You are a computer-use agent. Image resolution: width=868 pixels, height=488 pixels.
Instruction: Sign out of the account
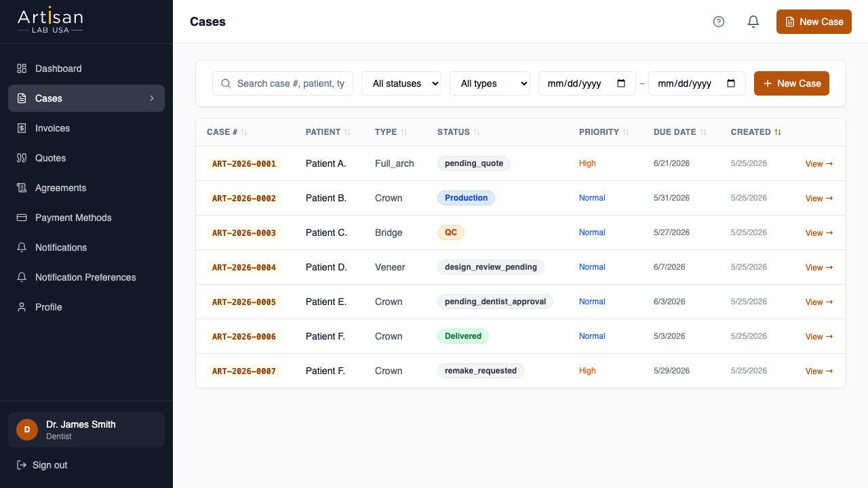42,465
